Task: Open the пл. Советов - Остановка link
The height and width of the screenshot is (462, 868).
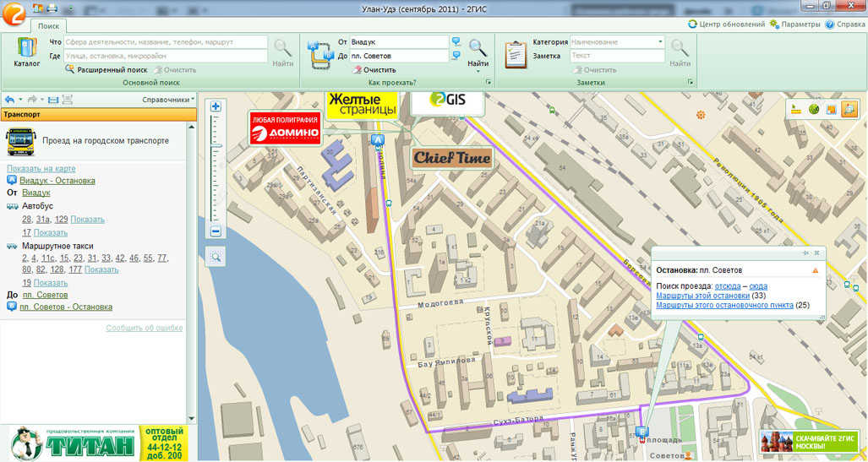Action: pos(66,307)
